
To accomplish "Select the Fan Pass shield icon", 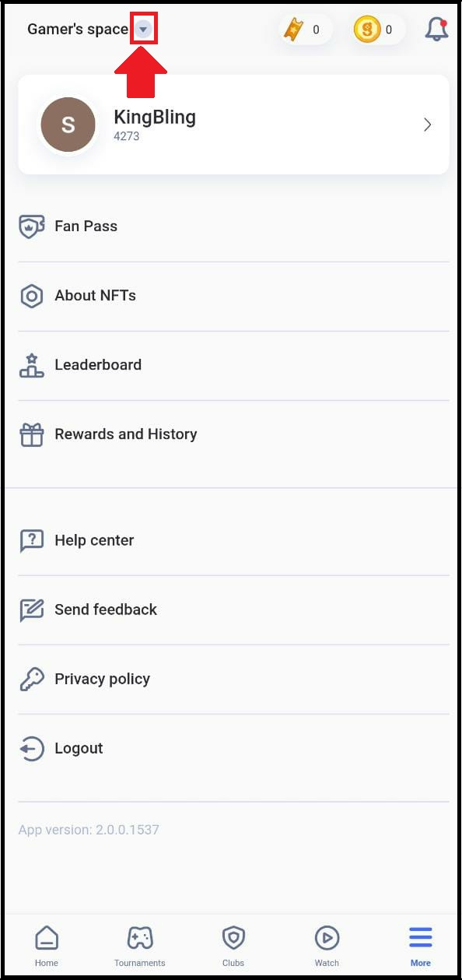I will [x=32, y=227].
